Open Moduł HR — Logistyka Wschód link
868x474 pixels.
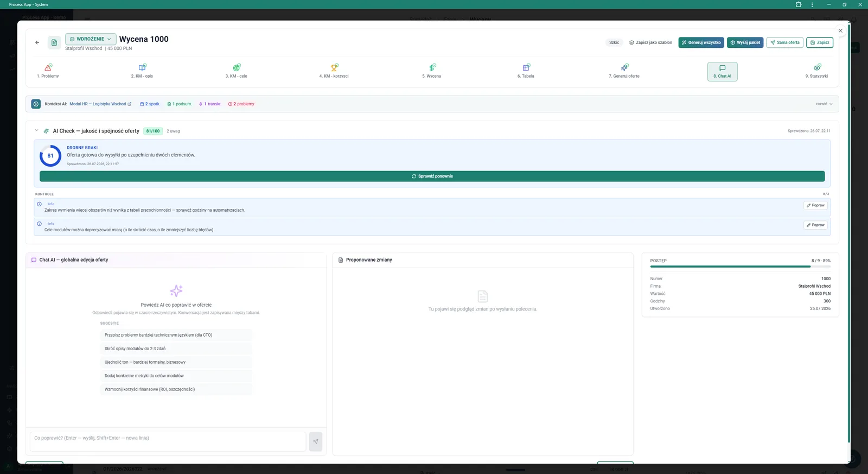(100, 104)
